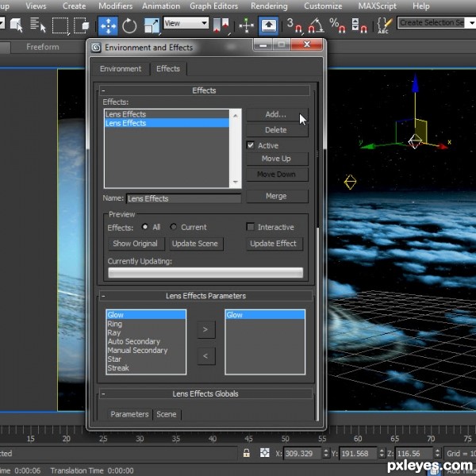The height and width of the screenshot is (476, 476).
Task: Select the Current effects radio button
Action: point(173,226)
